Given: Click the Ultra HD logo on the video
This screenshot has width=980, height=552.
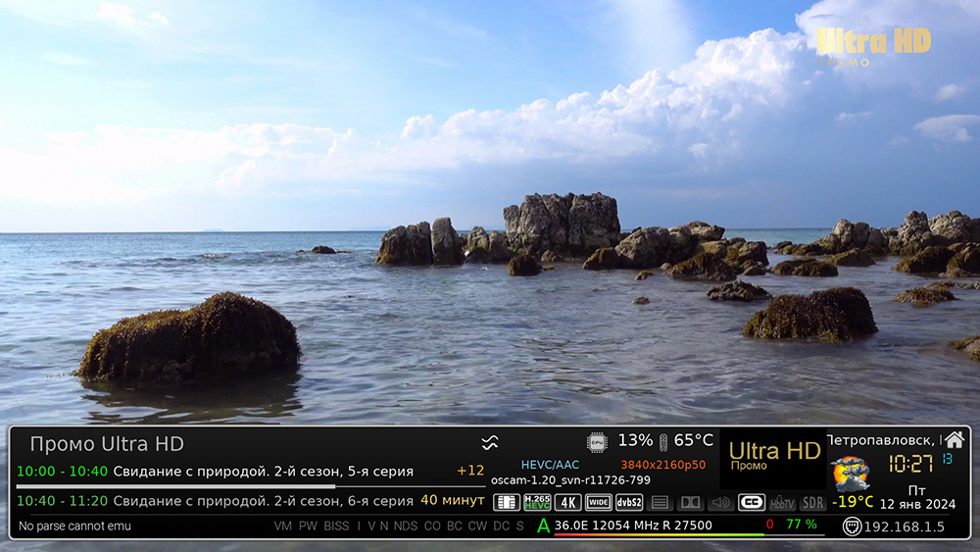Looking at the screenshot, I should point(873,46).
